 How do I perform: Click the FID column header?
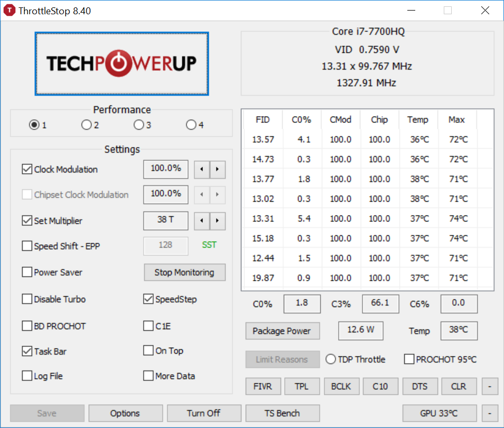point(263,120)
